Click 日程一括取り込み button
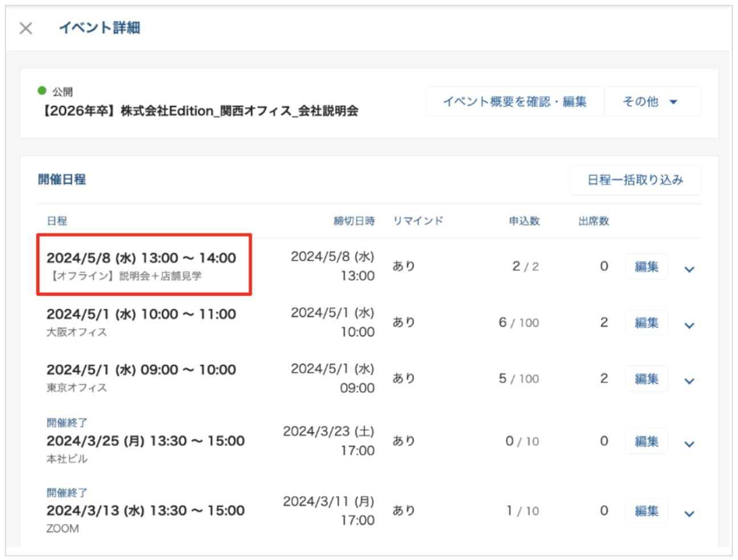 point(635,180)
